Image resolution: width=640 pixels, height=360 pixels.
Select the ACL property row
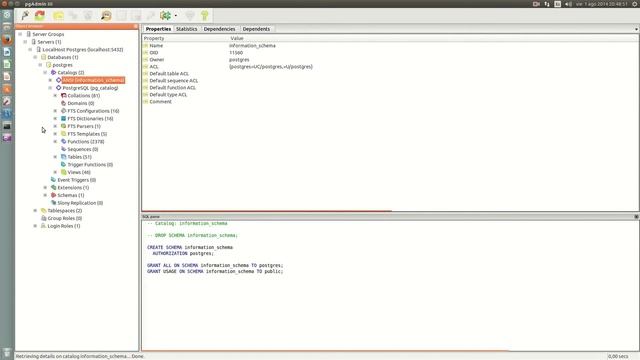(x=390, y=67)
